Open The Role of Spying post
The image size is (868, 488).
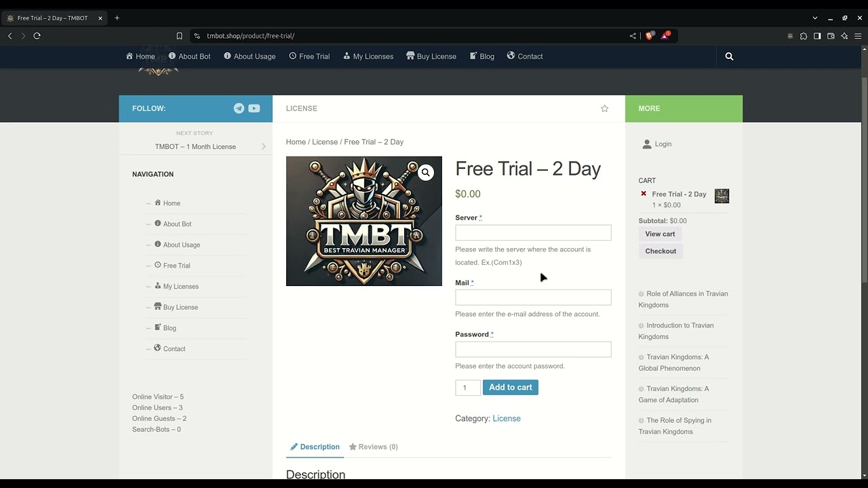[x=675, y=426]
